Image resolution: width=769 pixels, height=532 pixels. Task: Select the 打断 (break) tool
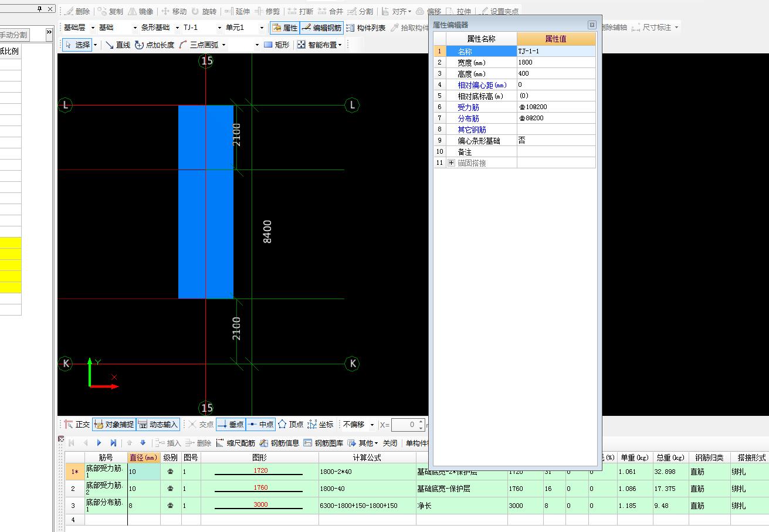pyautogui.click(x=300, y=11)
